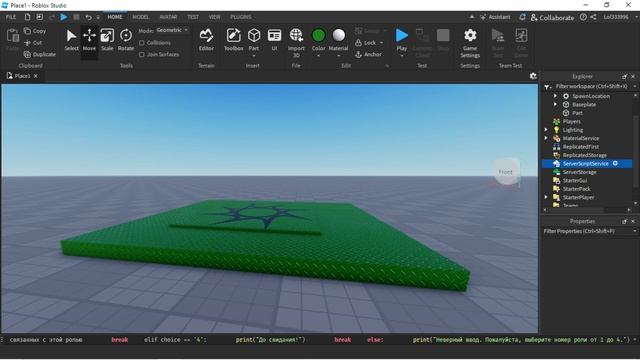Activate the Move tool

pos(89,40)
